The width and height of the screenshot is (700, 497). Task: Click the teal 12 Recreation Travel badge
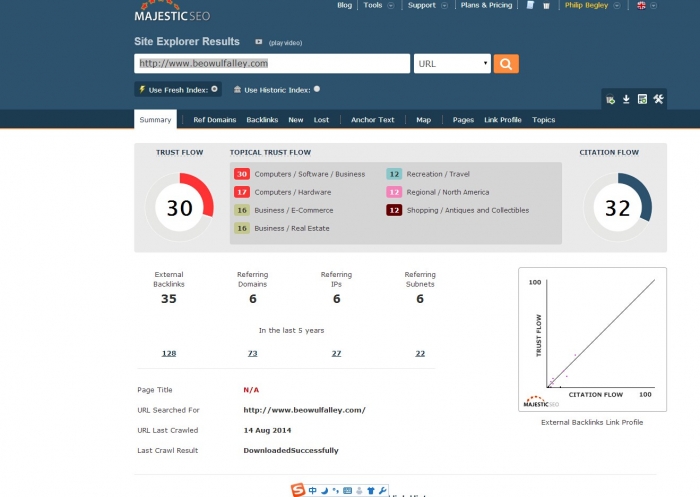(394, 174)
